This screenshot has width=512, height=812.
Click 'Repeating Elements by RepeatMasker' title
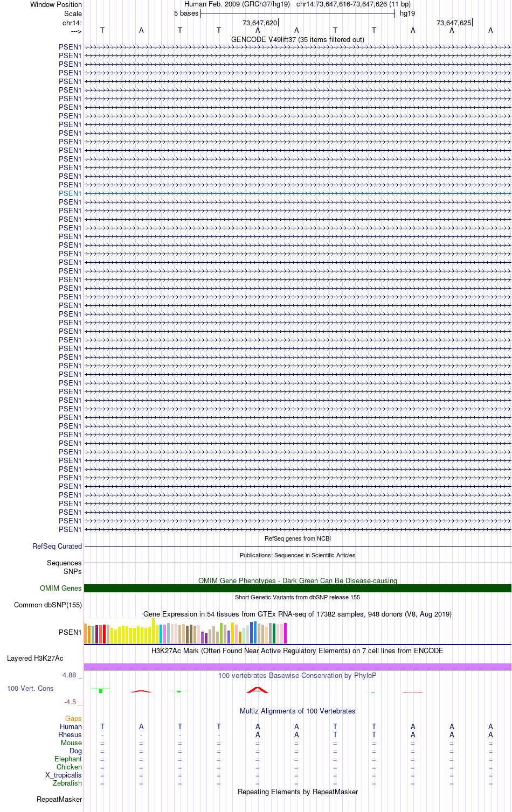[297, 792]
